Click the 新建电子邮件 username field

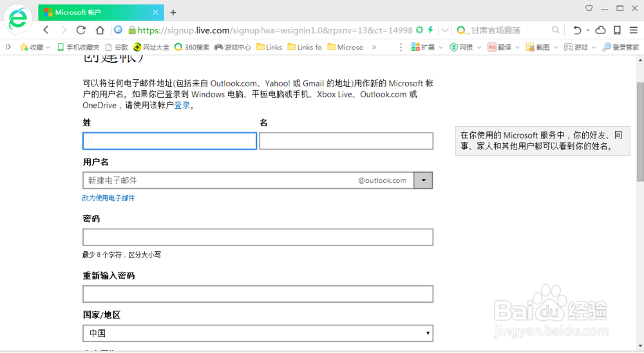(248, 180)
